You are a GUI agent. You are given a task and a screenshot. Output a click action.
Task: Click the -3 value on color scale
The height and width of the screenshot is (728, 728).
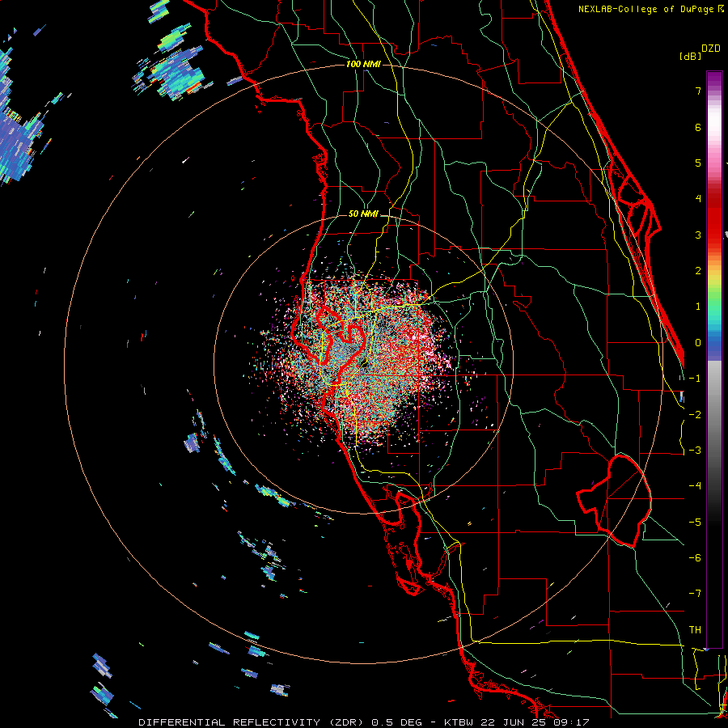(x=695, y=451)
